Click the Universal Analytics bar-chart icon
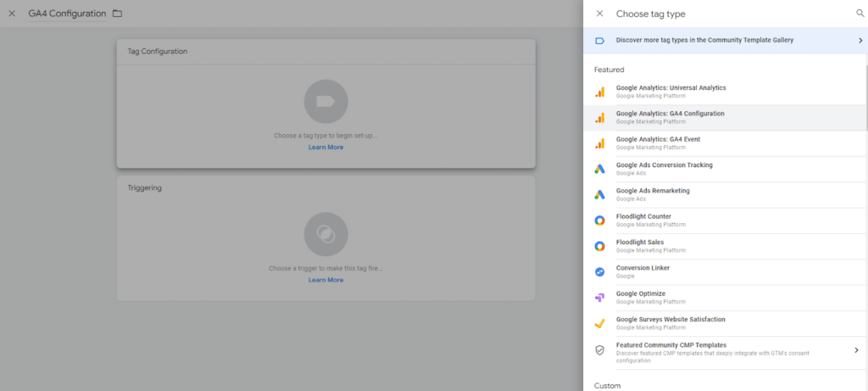 tap(599, 92)
